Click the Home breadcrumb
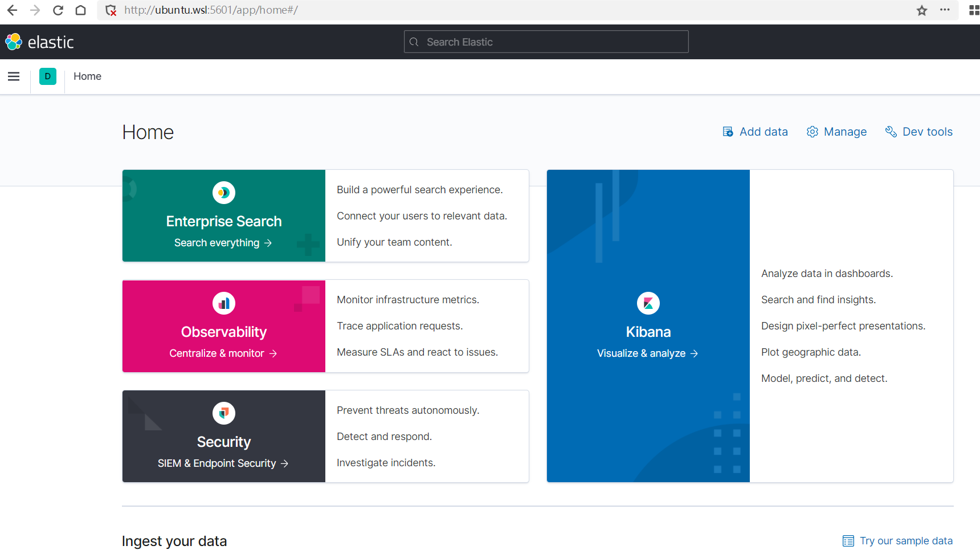The width and height of the screenshot is (980, 554). pos(87,76)
